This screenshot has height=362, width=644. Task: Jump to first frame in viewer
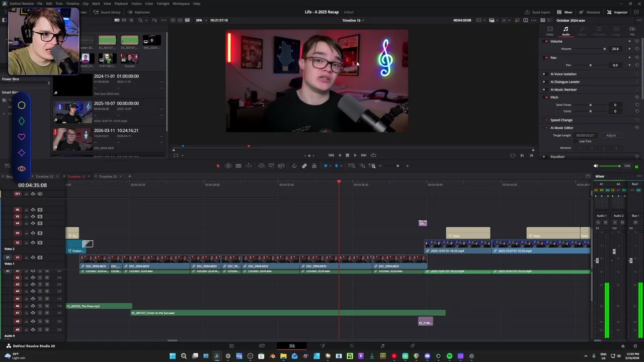coord(331,155)
